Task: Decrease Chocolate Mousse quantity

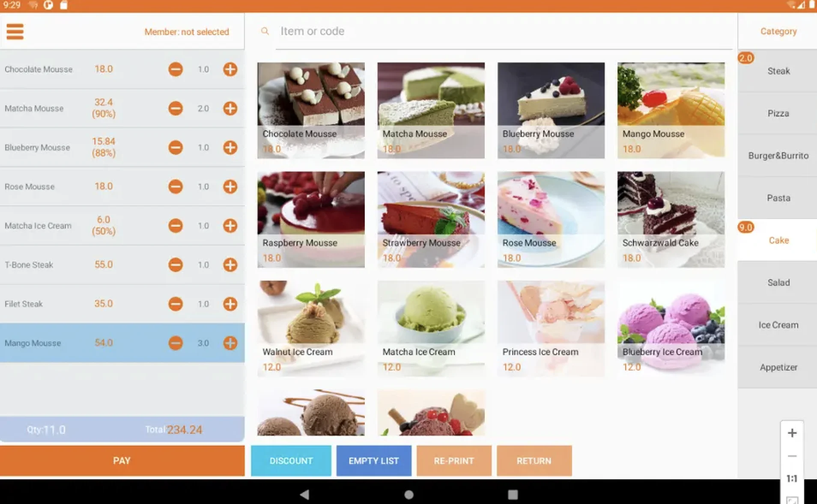Action: 176,69
